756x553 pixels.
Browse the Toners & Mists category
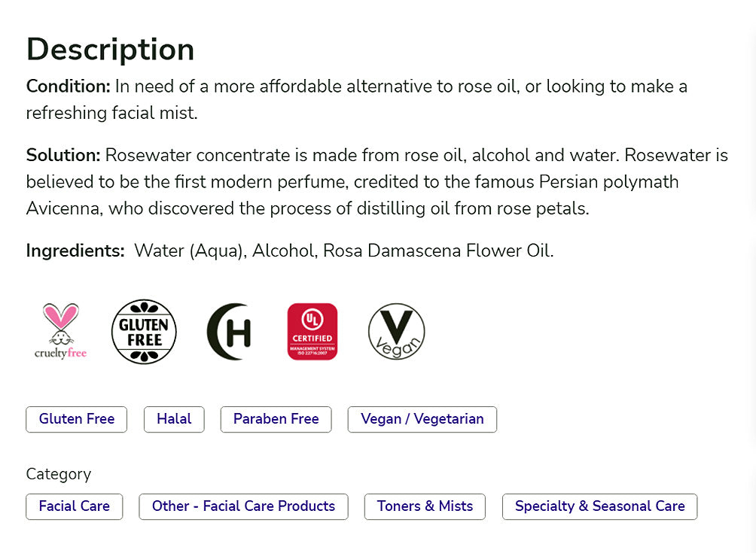click(425, 506)
